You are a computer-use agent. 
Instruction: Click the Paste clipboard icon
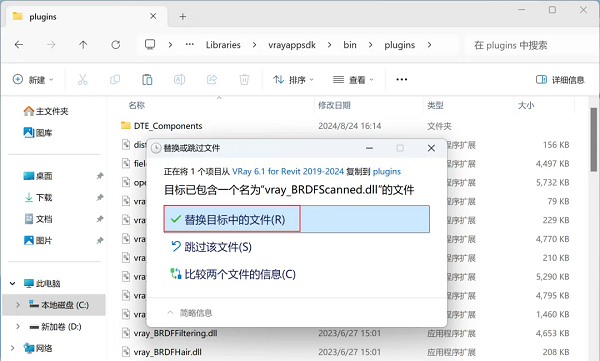pos(147,80)
